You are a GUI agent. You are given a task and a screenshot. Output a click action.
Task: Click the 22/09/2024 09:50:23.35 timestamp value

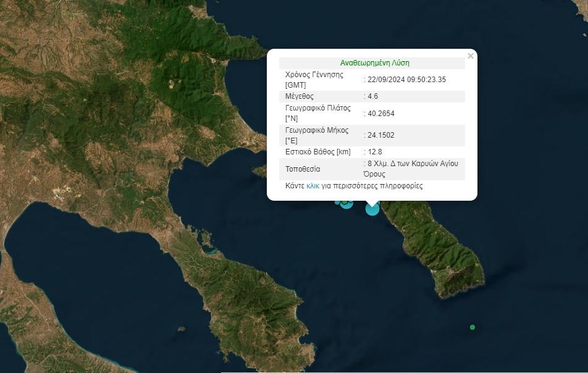coord(406,80)
